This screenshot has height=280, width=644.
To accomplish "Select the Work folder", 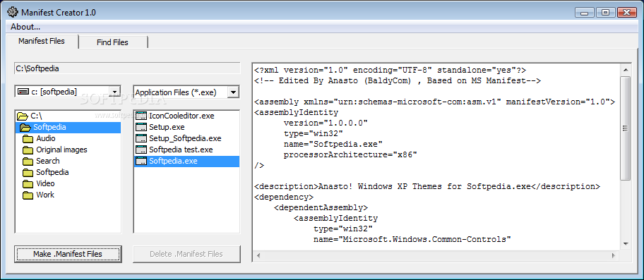I will tap(44, 195).
